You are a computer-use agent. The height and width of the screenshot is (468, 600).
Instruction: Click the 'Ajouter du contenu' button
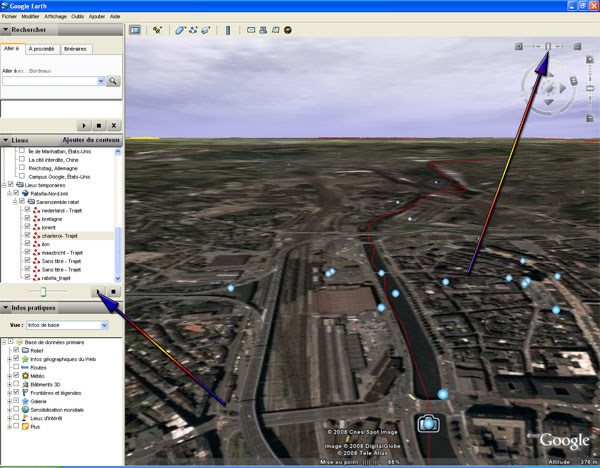click(x=91, y=139)
